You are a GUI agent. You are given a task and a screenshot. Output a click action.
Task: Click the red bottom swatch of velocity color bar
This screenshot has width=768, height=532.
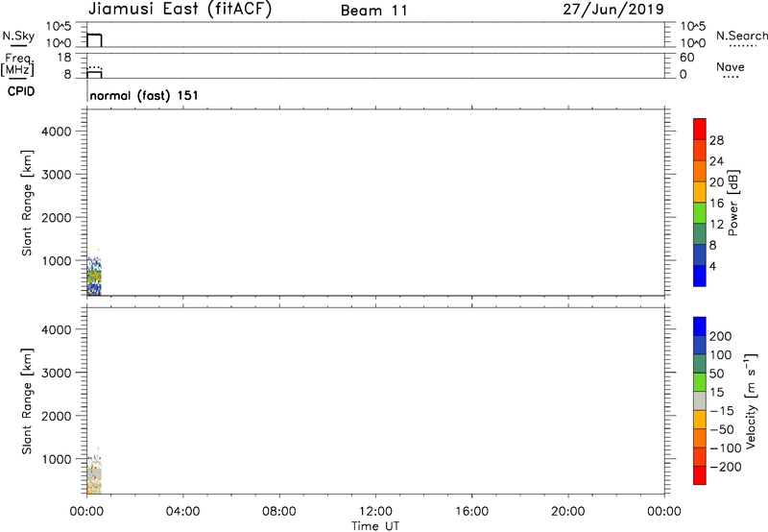pos(700,475)
